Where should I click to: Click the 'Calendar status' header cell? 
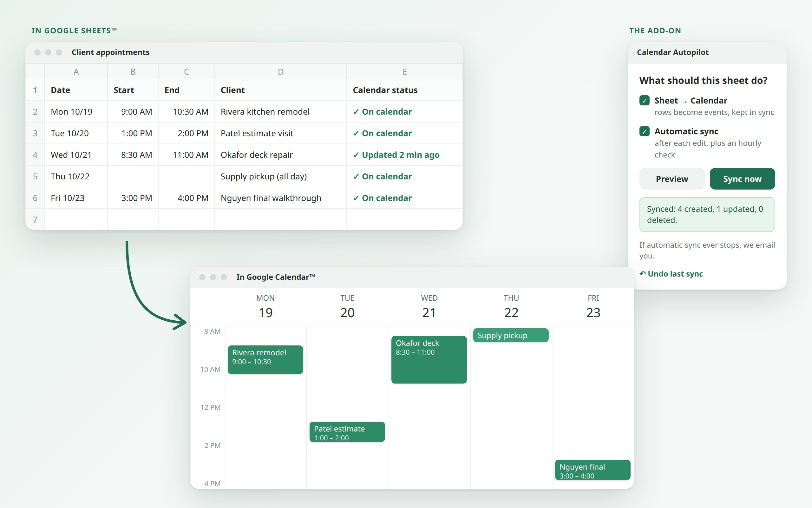pyautogui.click(x=405, y=90)
